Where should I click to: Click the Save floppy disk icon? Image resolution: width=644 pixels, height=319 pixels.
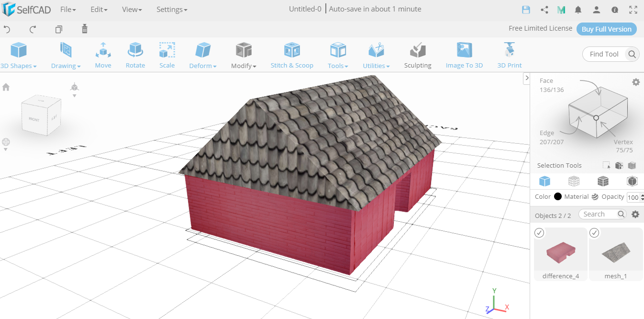point(526,10)
